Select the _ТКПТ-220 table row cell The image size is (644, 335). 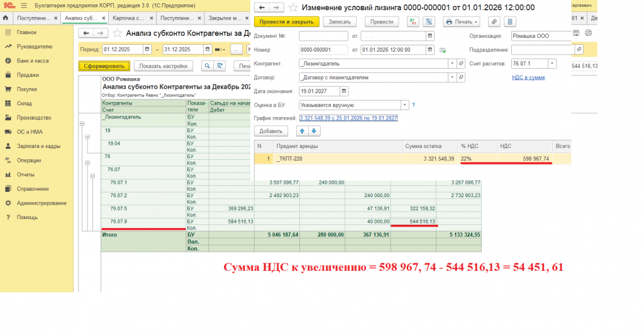click(337, 159)
